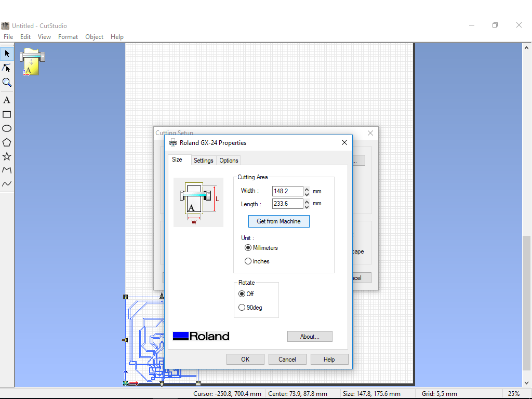Select the ellipse drawing tool

pyautogui.click(x=7, y=129)
